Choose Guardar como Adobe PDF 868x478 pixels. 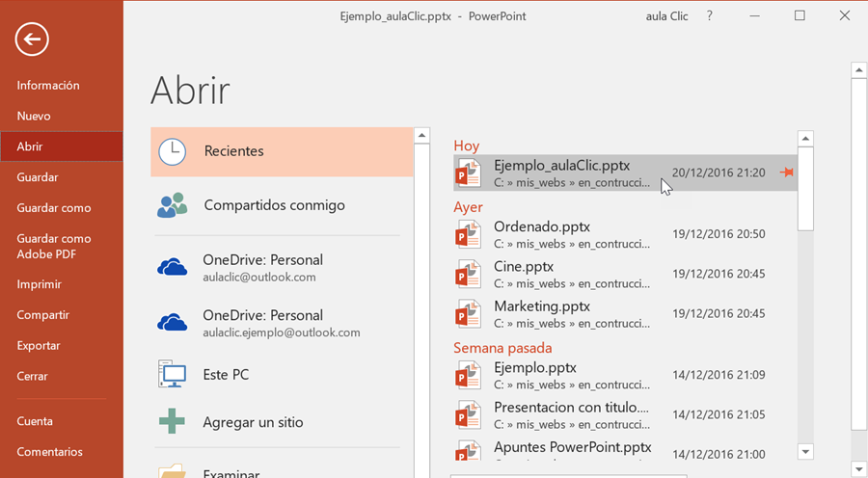tap(54, 246)
